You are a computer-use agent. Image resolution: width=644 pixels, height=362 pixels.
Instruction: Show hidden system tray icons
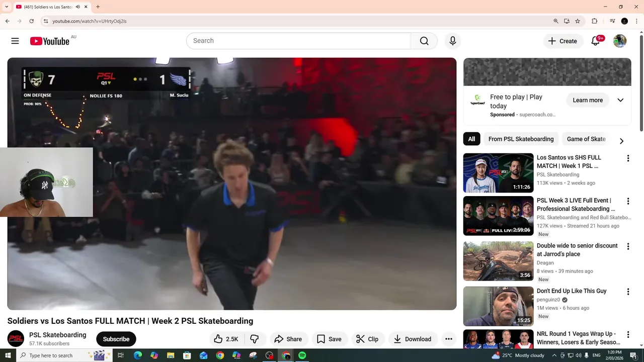pyautogui.click(x=554, y=355)
